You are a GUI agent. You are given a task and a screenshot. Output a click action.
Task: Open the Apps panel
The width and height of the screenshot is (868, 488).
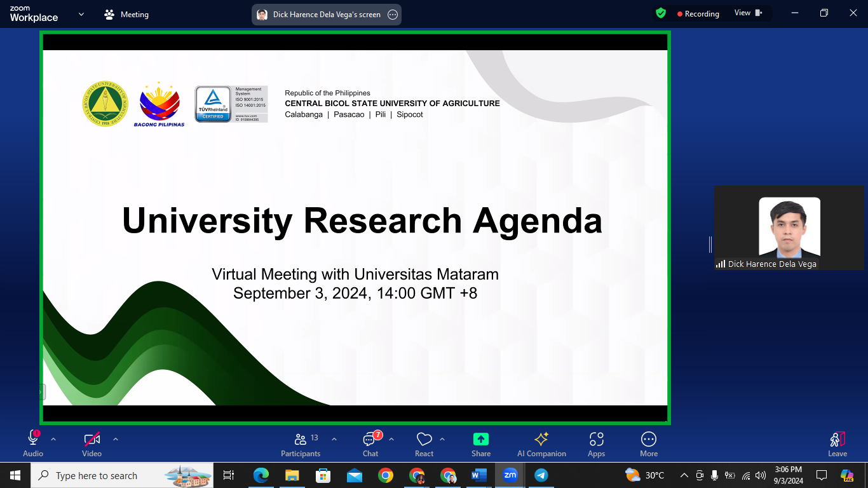click(x=596, y=444)
